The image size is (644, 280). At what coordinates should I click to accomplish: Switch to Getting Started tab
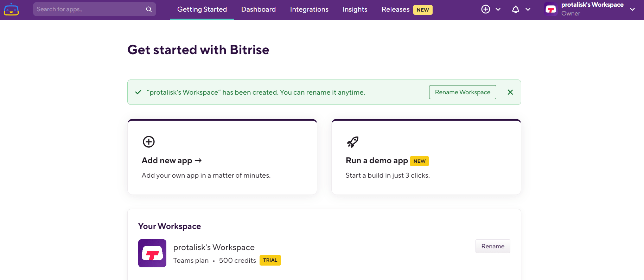pyautogui.click(x=202, y=9)
